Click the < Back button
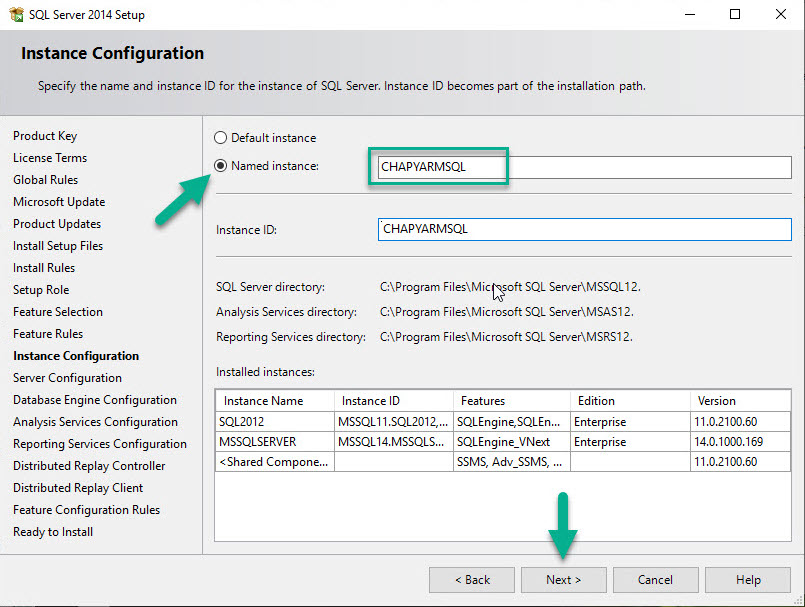The height and width of the screenshot is (607, 805). pyautogui.click(x=472, y=580)
